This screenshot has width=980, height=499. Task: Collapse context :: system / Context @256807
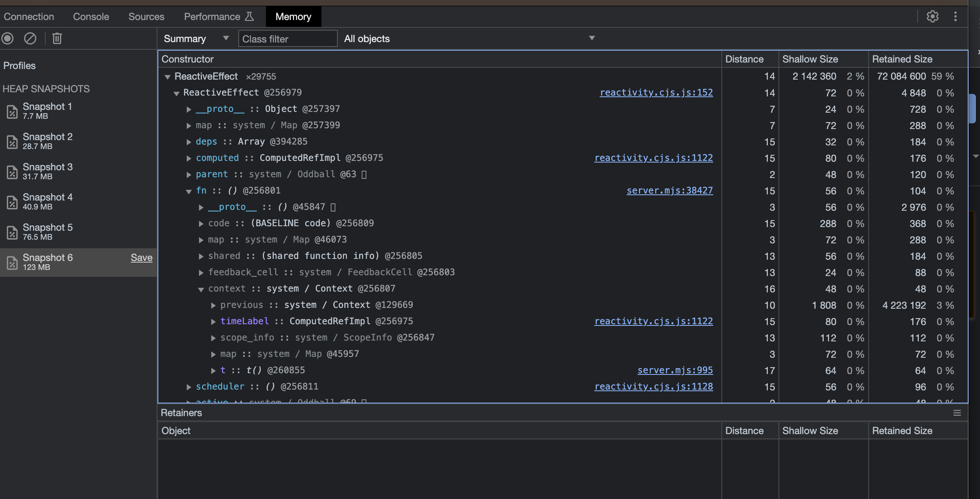(201, 289)
